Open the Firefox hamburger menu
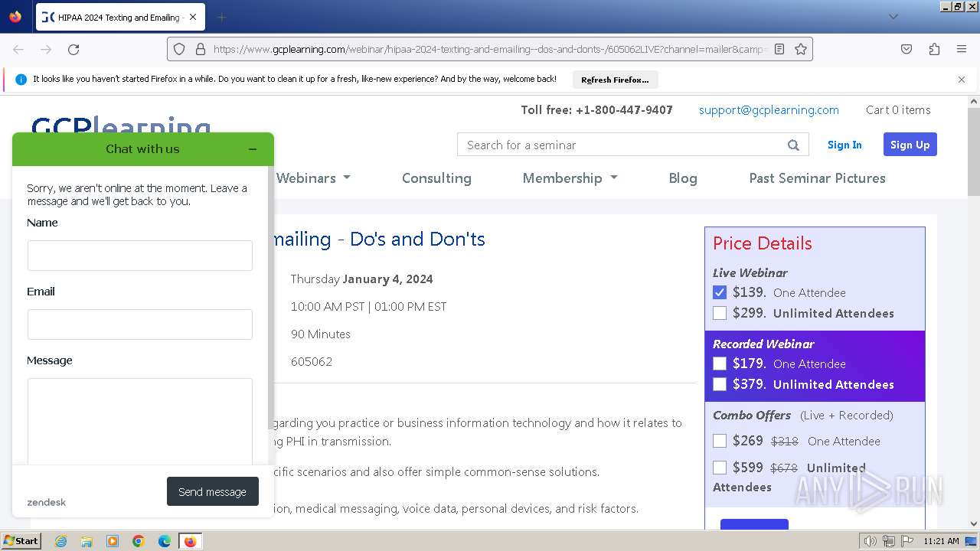This screenshot has height=551, width=980. pyautogui.click(x=962, y=49)
